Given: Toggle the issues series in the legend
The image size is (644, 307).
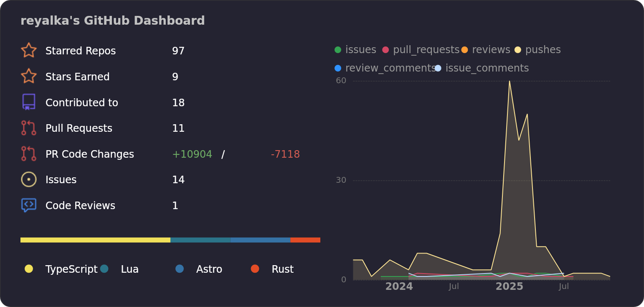Looking at the screenshot, I should coord(355,49).
